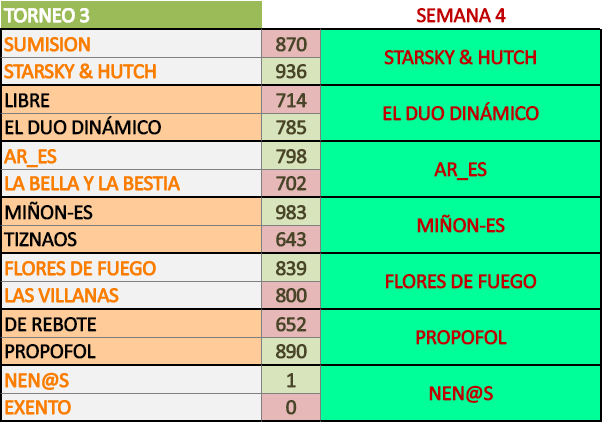Click the LIBRE team name cell

(x=130, y=100)
